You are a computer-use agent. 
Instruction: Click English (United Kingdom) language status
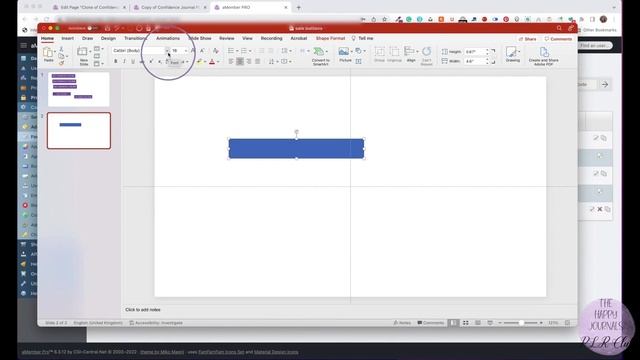pyautogui.click(x=98, y=323)
